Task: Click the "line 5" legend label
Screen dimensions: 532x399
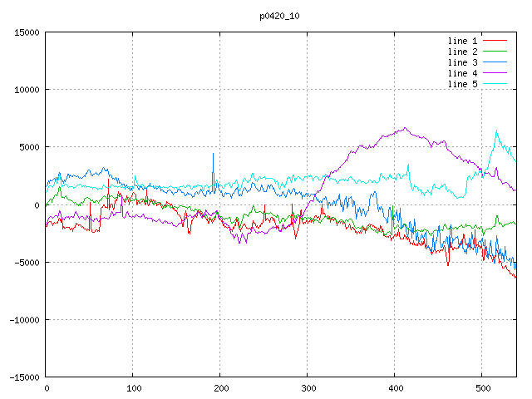Action: pyautogui.click(x=463, y=84)
